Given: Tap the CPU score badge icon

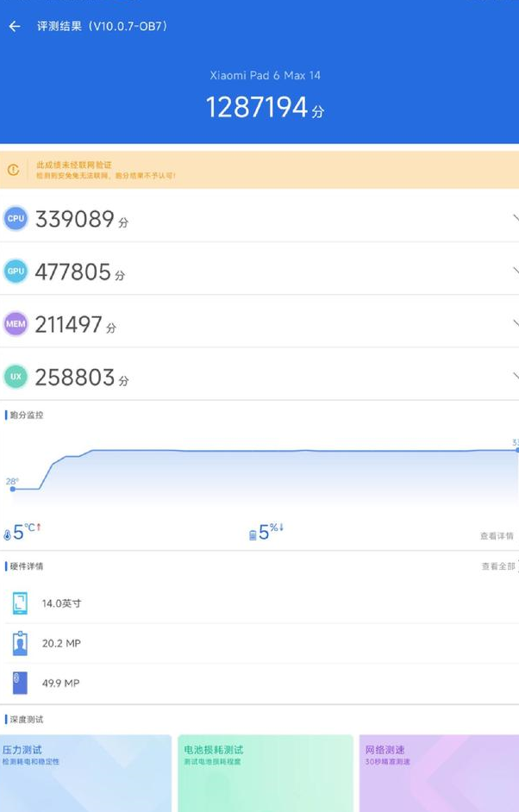Looking at the screenshot, I should click(16, 219).
